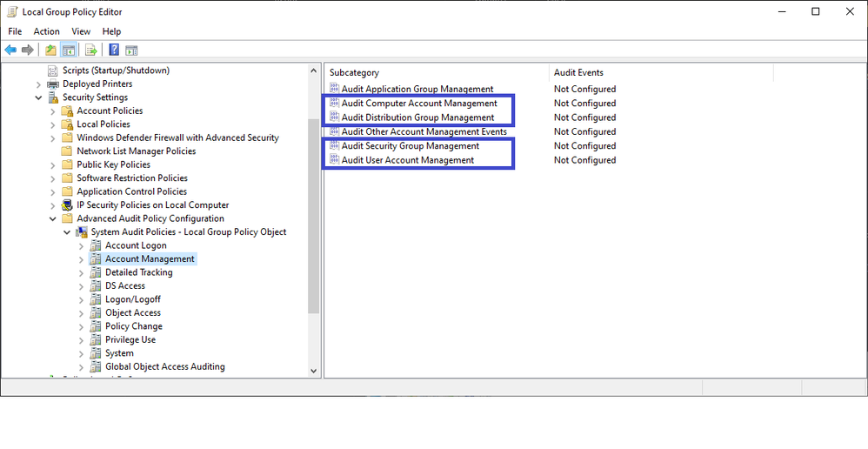Image resolution: width=868 pixels, height=449 pixels.
Task: Minimize the Local Group Policy Editor window
Action: point(781,11)
